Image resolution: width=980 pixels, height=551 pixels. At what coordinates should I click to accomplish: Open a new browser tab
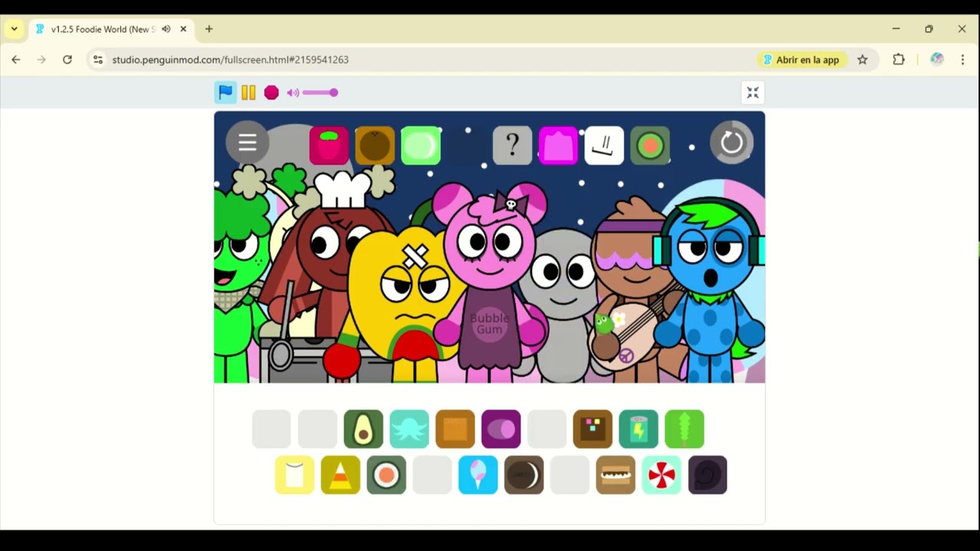click(209, 29)
